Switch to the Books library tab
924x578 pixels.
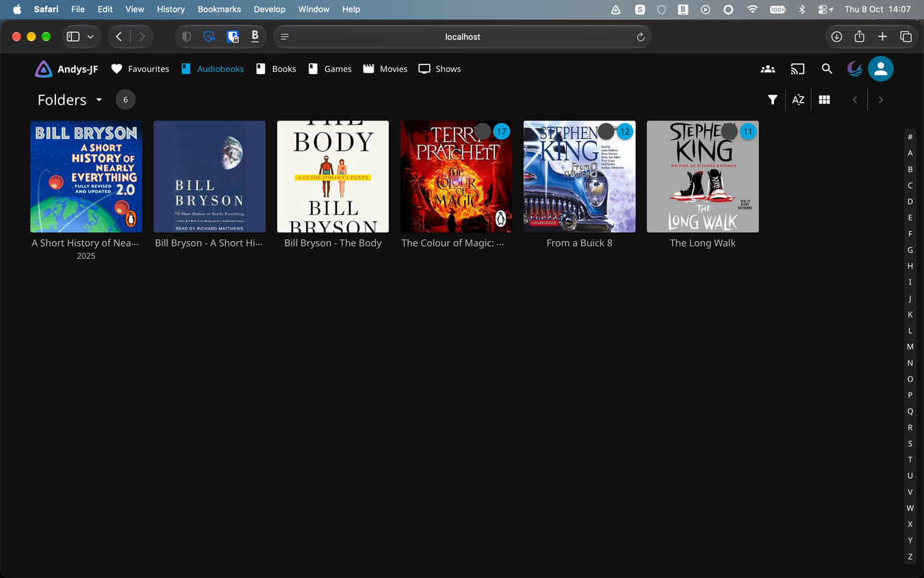(x=276, y=69)
